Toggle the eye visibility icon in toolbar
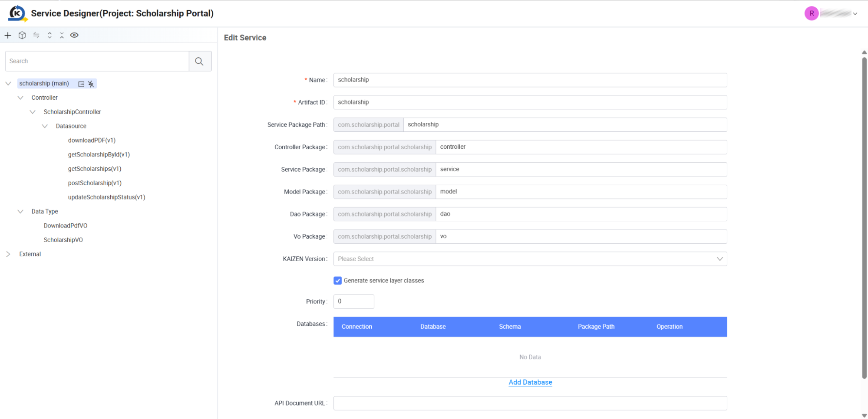The image size is (868, 419). (74, 35)
